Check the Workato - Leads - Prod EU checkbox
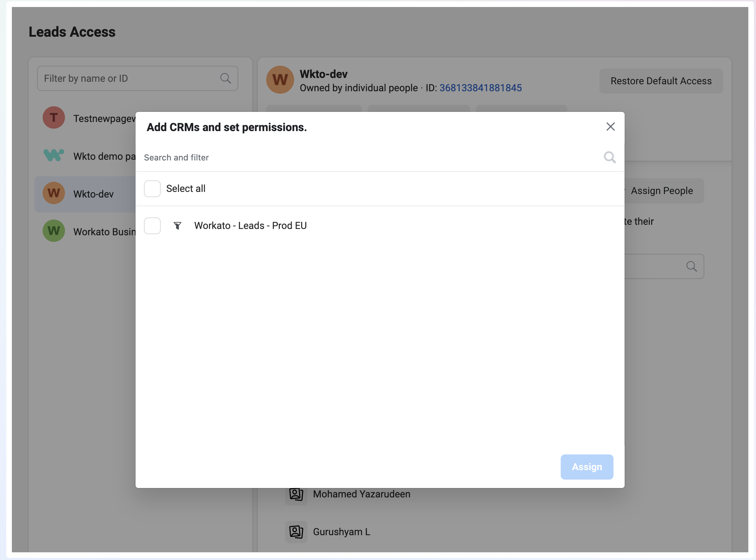This screenshot has width=756, height=560. (x=152, y=226)
